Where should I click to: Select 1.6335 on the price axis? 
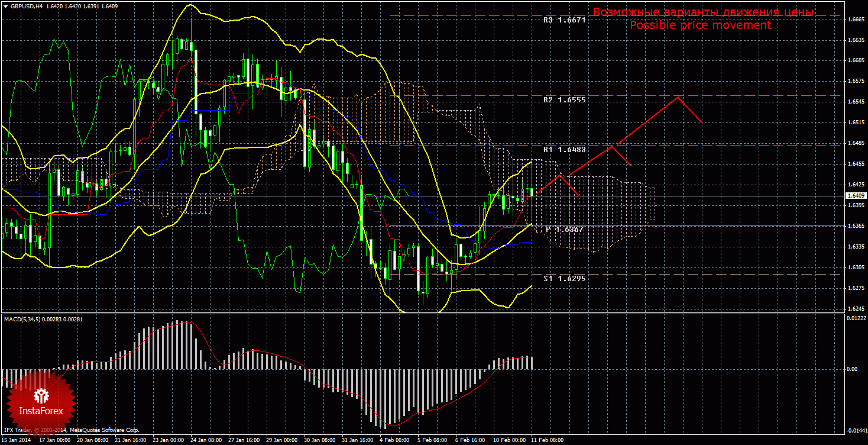click(856, 247)
